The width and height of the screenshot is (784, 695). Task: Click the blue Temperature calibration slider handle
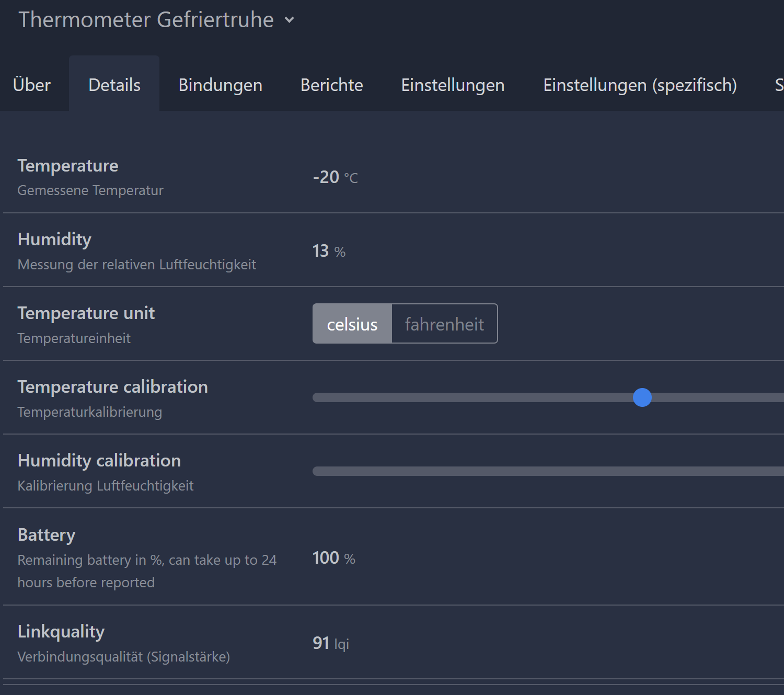tap(642, 397)
